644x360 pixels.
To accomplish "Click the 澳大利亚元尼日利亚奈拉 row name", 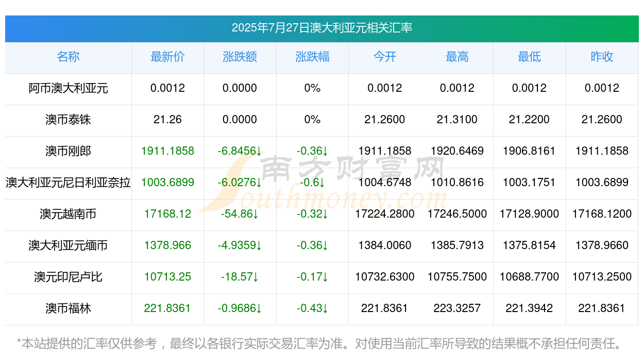I will 68,183.
